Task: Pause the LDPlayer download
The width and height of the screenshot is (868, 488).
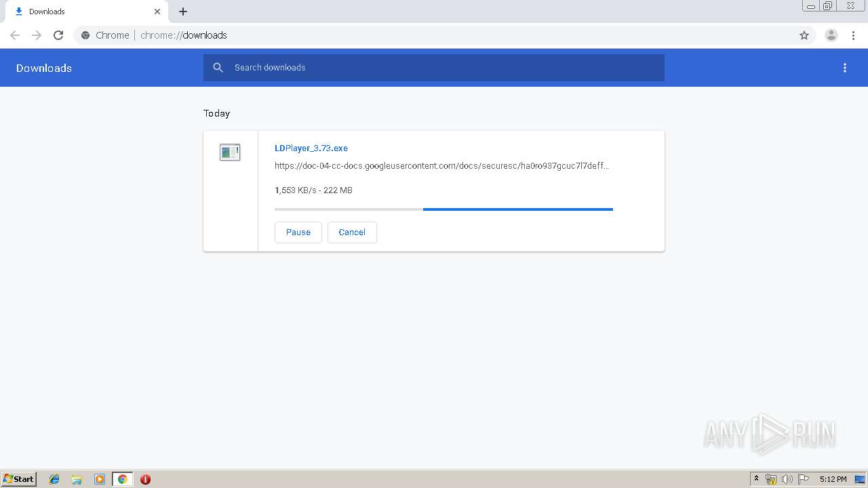Action: 298,232
